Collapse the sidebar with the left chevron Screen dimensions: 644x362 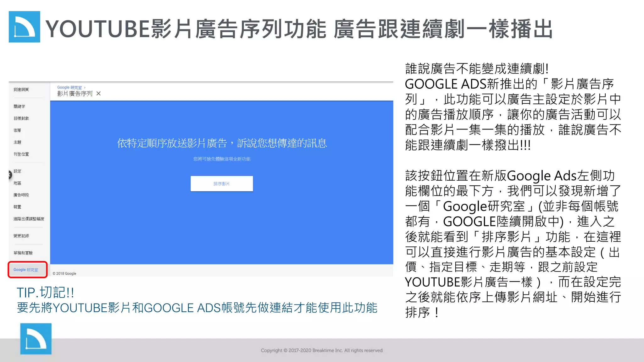click(x=10, y=174)
